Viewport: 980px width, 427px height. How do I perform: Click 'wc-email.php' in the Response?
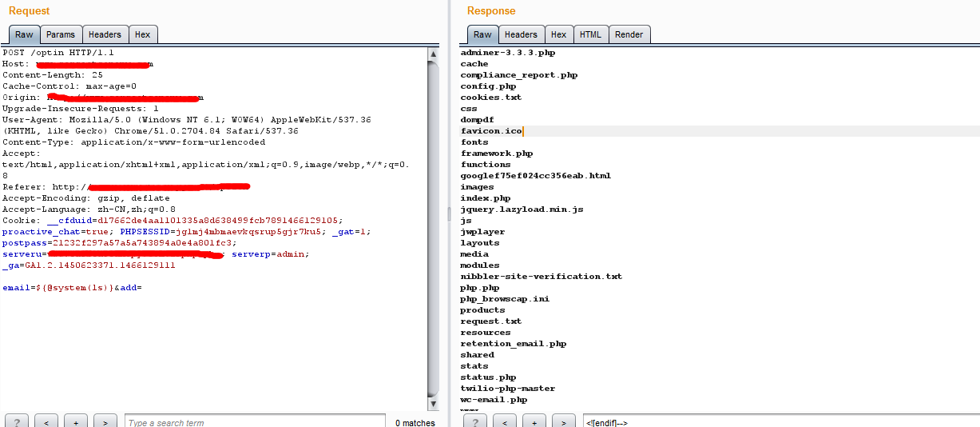(x=494, y=400)
